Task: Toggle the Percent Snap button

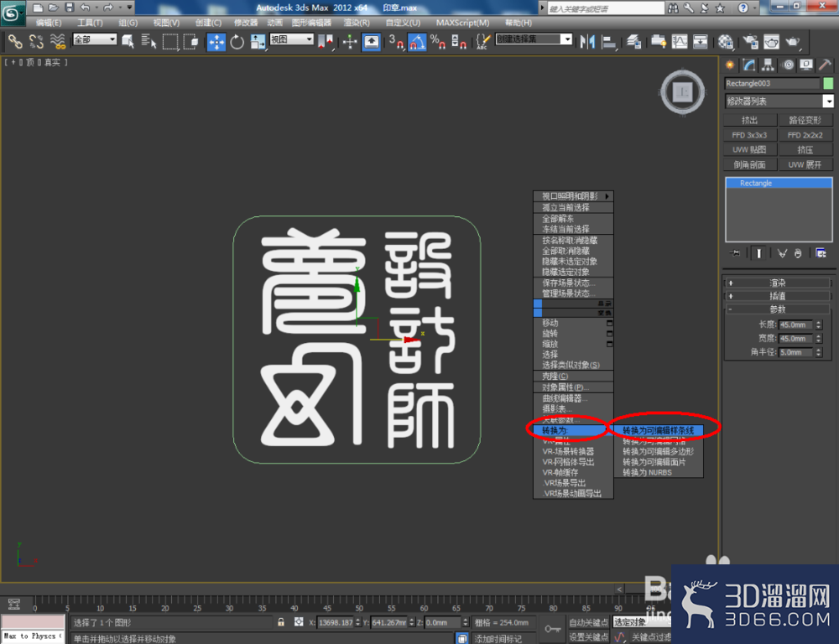Action: point(437,42)
